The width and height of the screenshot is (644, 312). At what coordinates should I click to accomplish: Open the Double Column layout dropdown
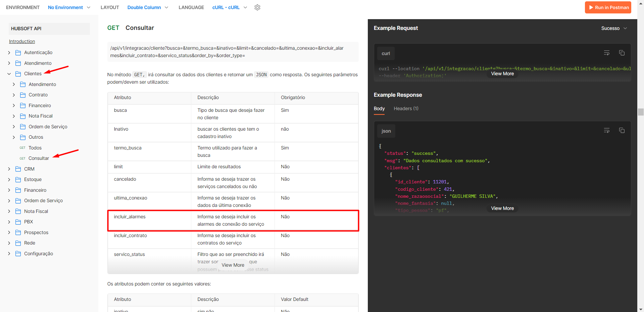tap(148, 7)
